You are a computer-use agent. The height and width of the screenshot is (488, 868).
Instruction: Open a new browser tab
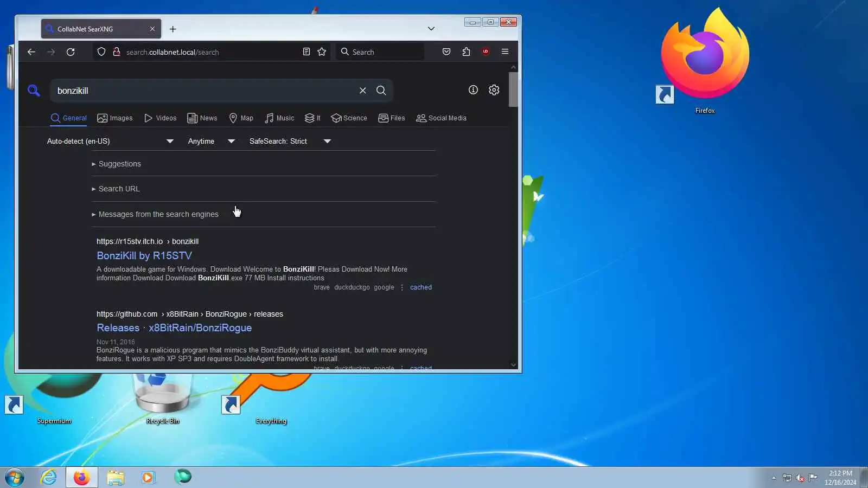(x=173, y=29)
